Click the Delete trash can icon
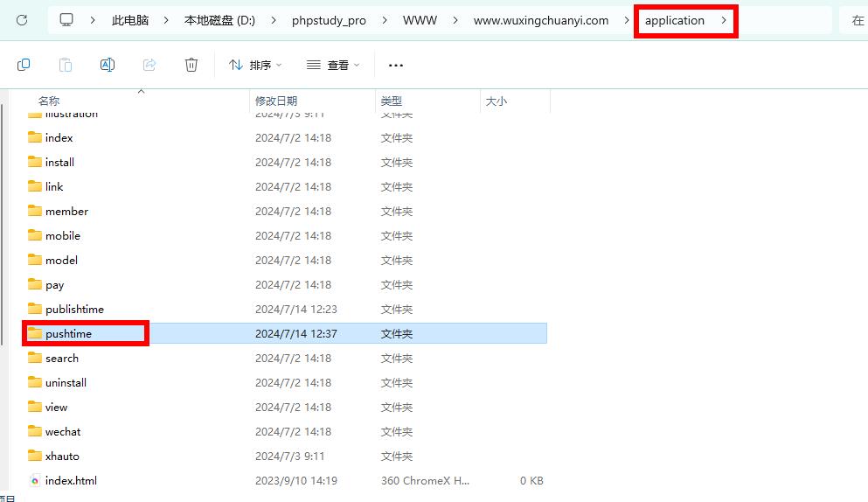 coord(191,65)
